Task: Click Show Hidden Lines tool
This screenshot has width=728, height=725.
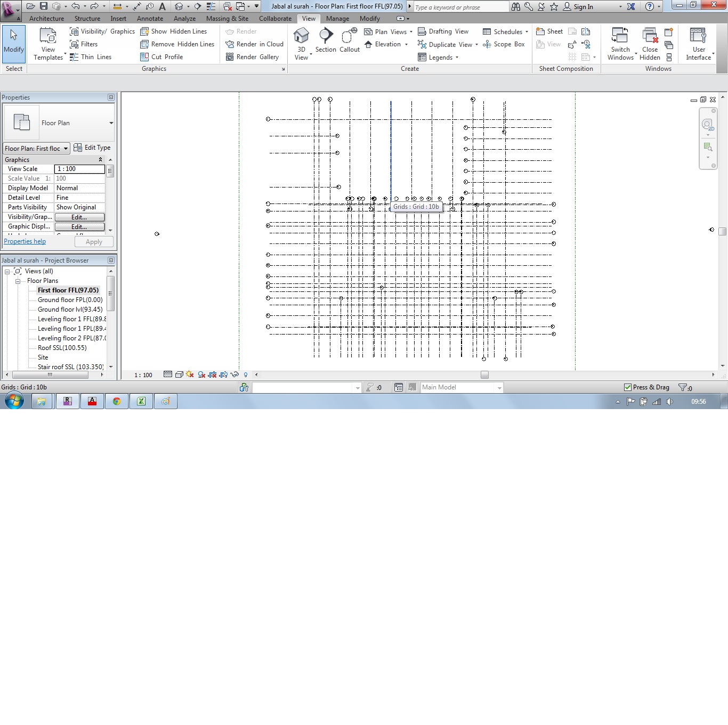Action: (174, 31)
